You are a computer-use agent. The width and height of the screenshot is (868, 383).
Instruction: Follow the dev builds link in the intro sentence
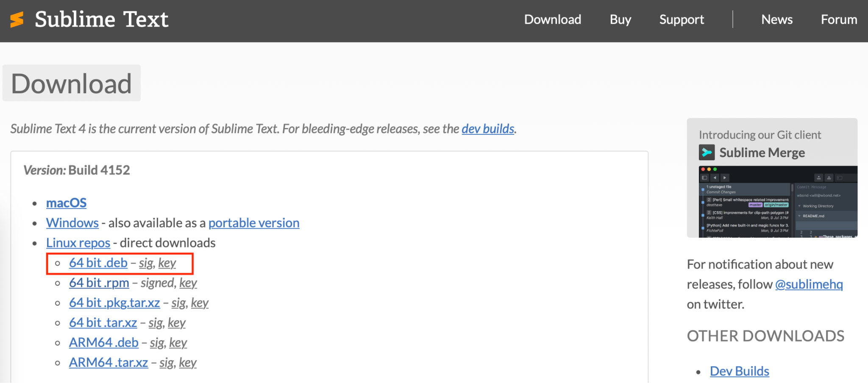tap(488, 128)
